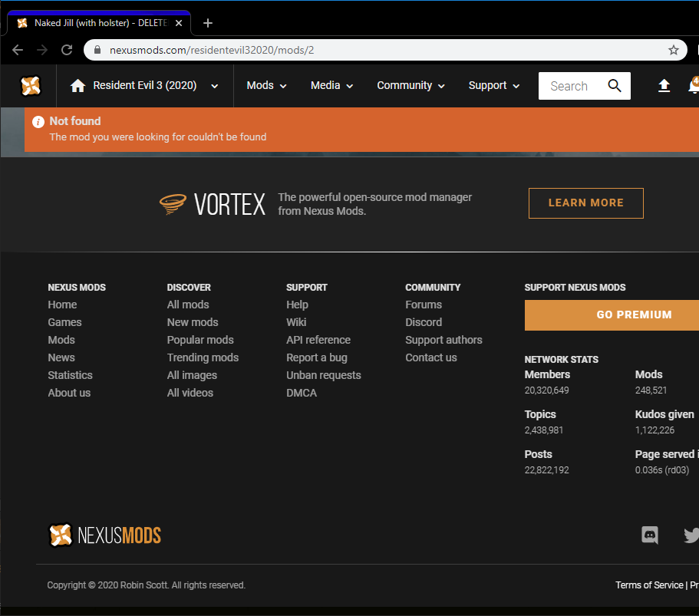The image size is (699, 616).
Task: Open the Twitter footer icon
Action: (691, 535)
